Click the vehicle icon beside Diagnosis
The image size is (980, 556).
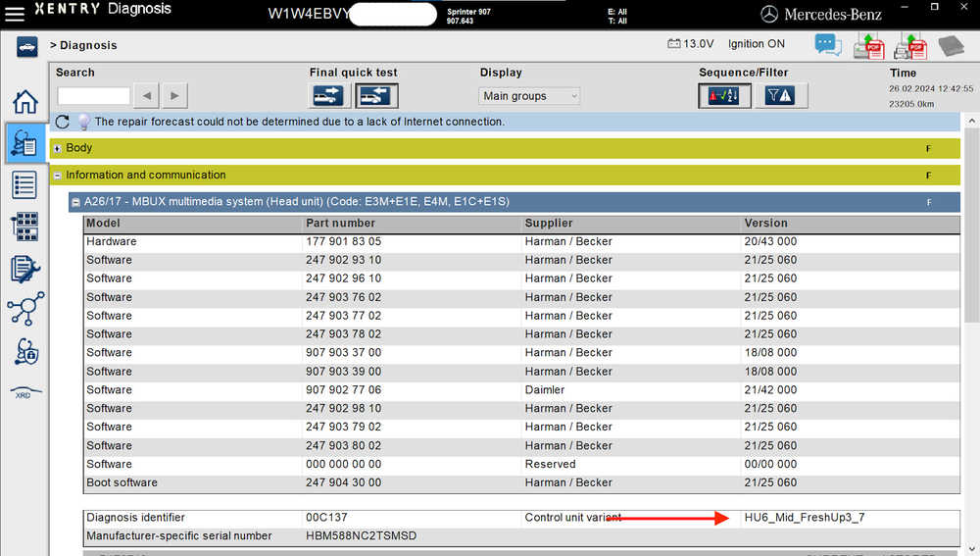(26, 46)
